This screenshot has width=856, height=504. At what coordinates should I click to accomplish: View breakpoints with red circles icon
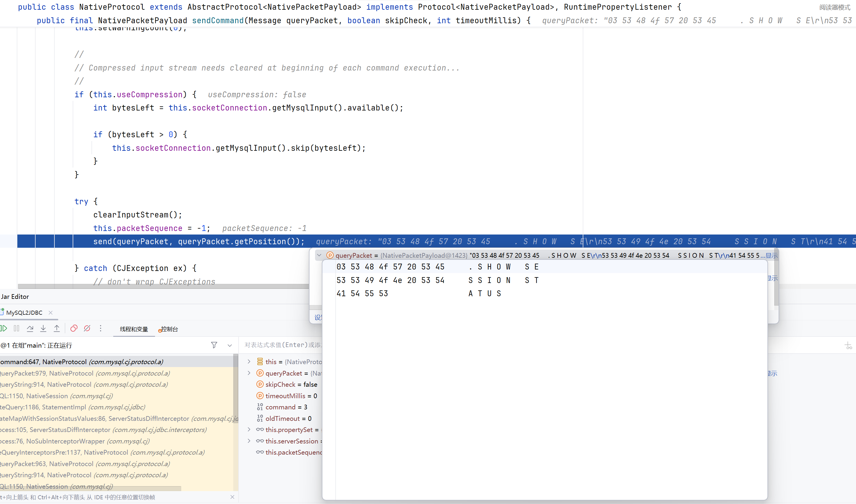coord(74,329)
